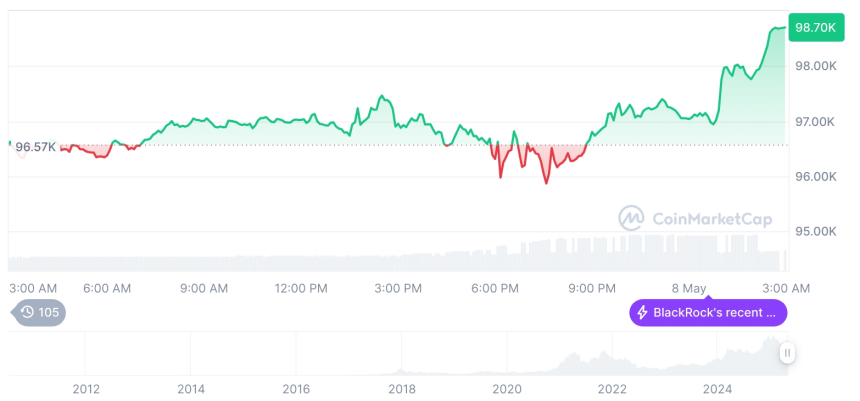Click the 95.00K price axis label
This screenshot has height=401, width=860.
coord(815,231)
